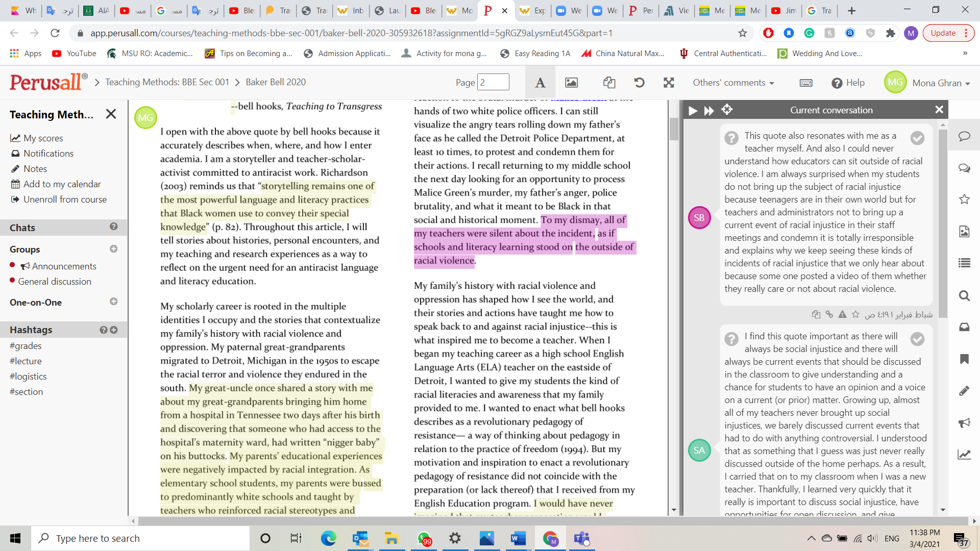Skip forward to the next conversation

pos(709,110)
